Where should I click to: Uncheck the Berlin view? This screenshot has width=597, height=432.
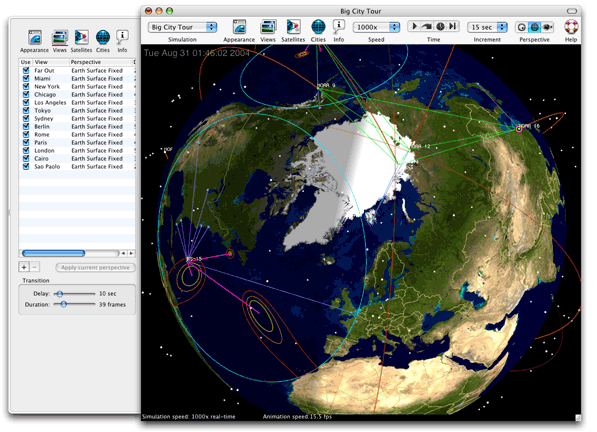[26, 127]
